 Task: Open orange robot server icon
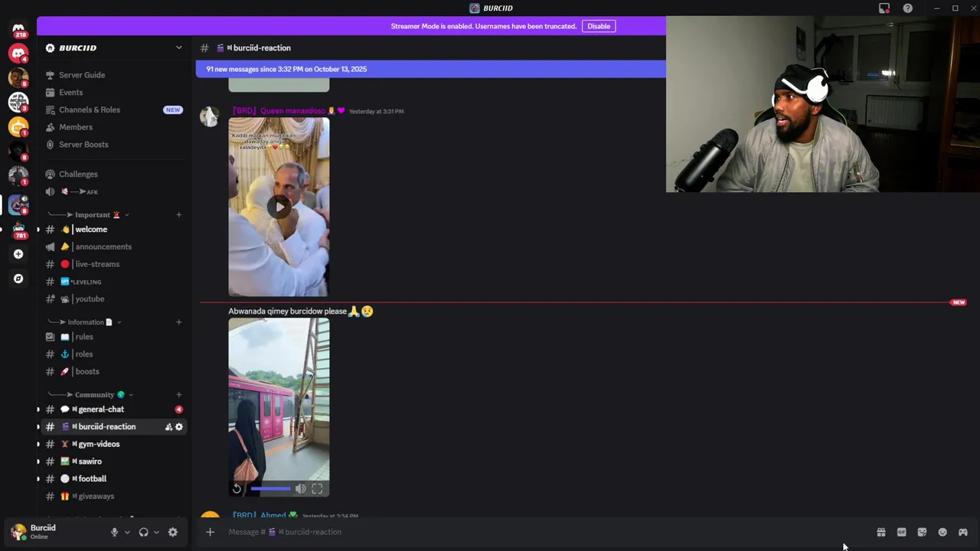pos(18,126)
